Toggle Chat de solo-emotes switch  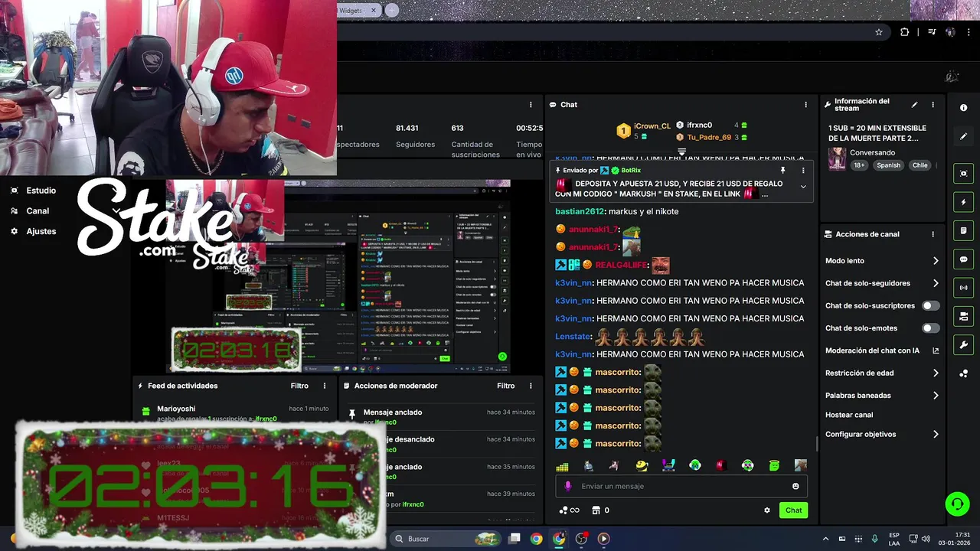(x=930, y=328)
